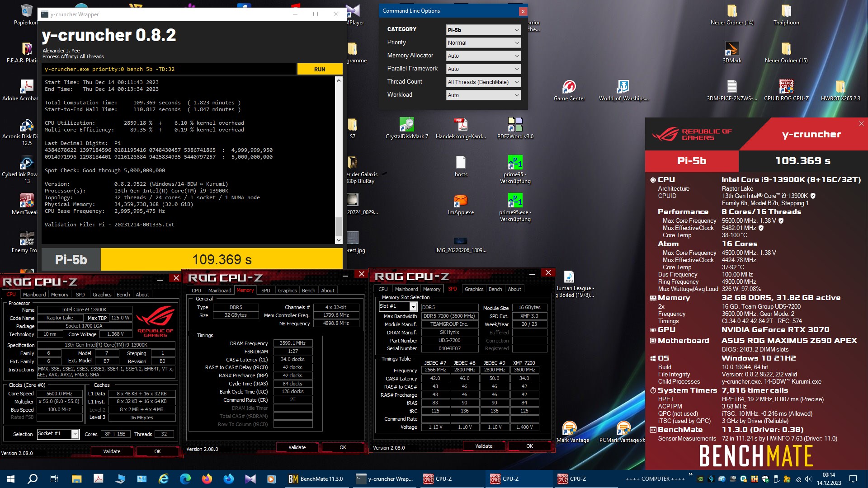
Task: Open the hosts file icon
Action: coord(461,166)
